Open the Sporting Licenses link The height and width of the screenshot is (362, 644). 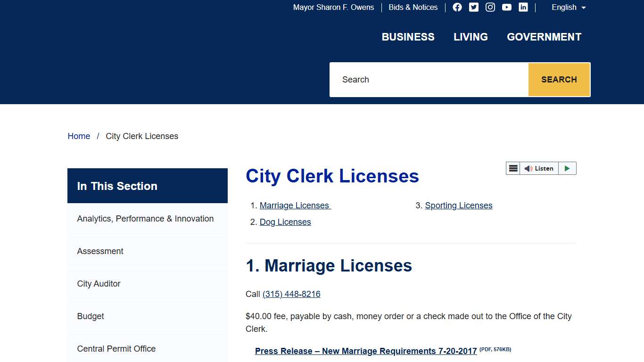458,205
